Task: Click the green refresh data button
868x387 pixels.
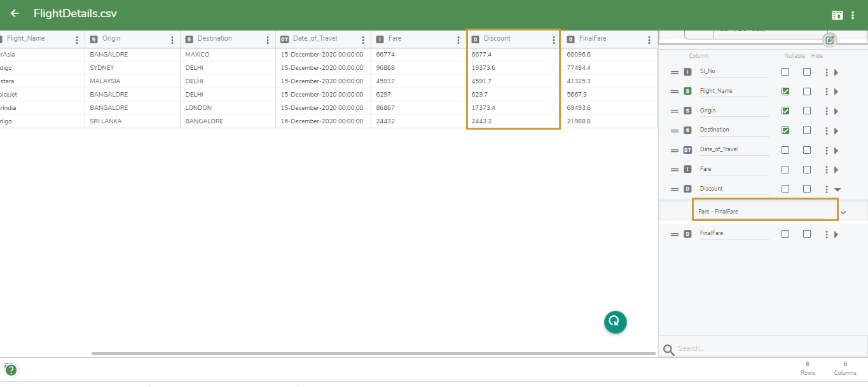Action: tap(614, 322)
